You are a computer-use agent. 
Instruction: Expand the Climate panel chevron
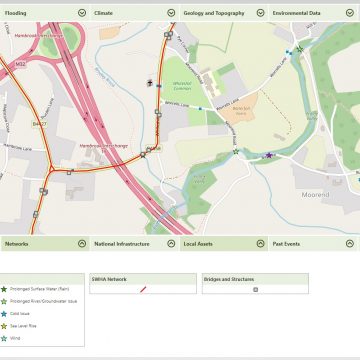click(x=171, y=13)
